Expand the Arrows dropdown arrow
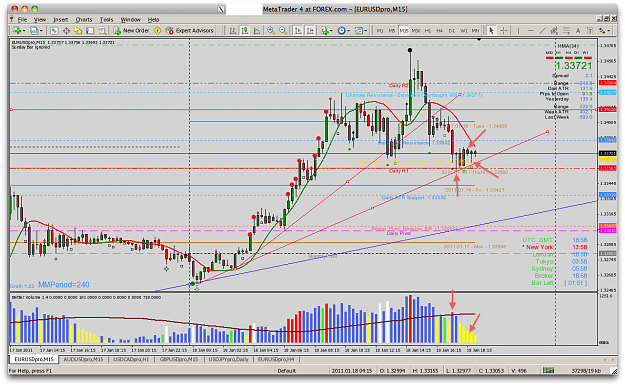625x386 pixels. tap(608, 31)
